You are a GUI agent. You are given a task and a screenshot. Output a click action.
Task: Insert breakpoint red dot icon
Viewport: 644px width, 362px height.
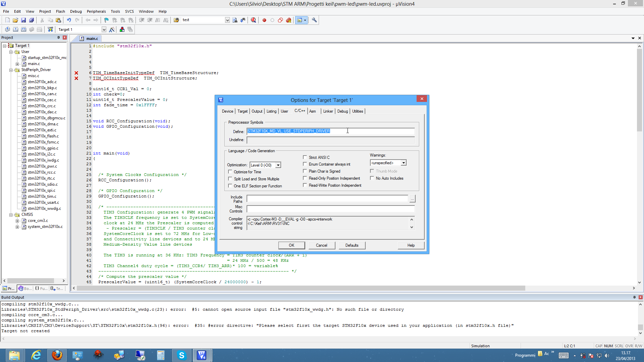pos(264,20)
